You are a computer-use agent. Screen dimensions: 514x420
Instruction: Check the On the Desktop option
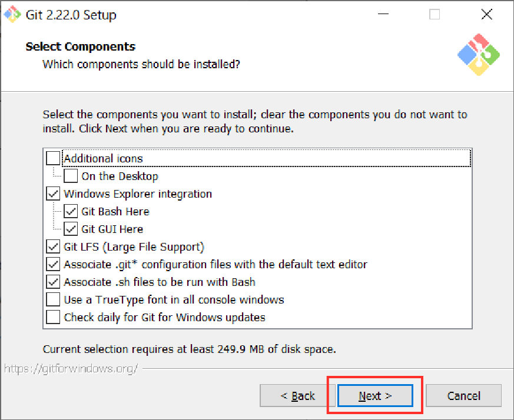(71, 176)
